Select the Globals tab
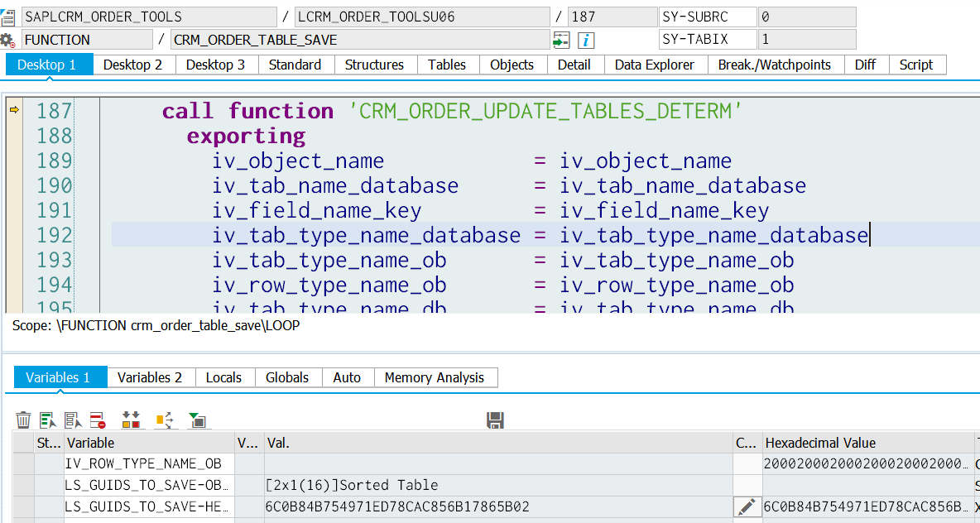980x523 pixels. click(287, 377)
